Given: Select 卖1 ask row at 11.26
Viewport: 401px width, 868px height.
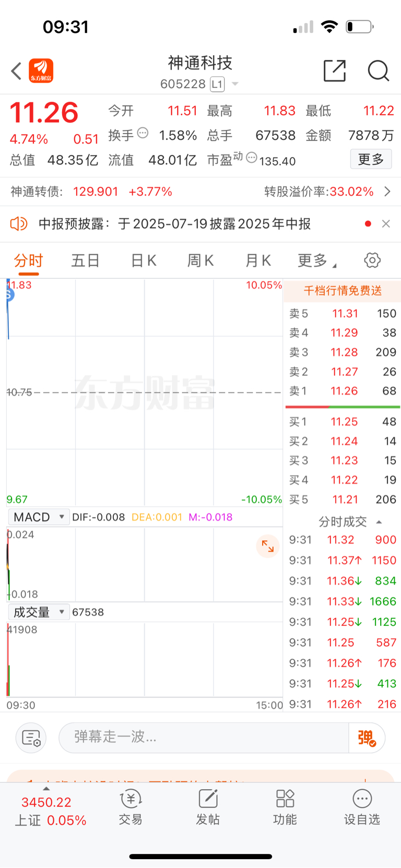Looking at the screenshot, I should click(x=343, y=391).
